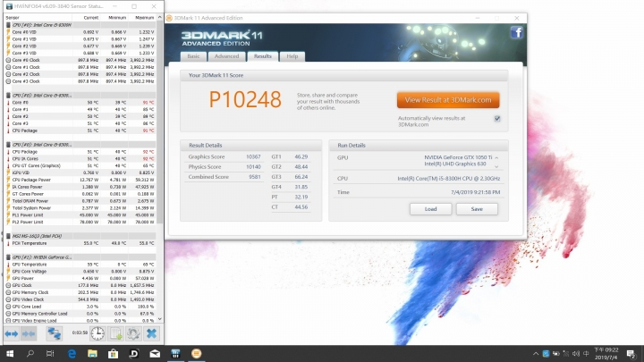Open the taskbar clock showing 09:22
Viewport: 644px width, 362px height.
[x=606, y=353]
